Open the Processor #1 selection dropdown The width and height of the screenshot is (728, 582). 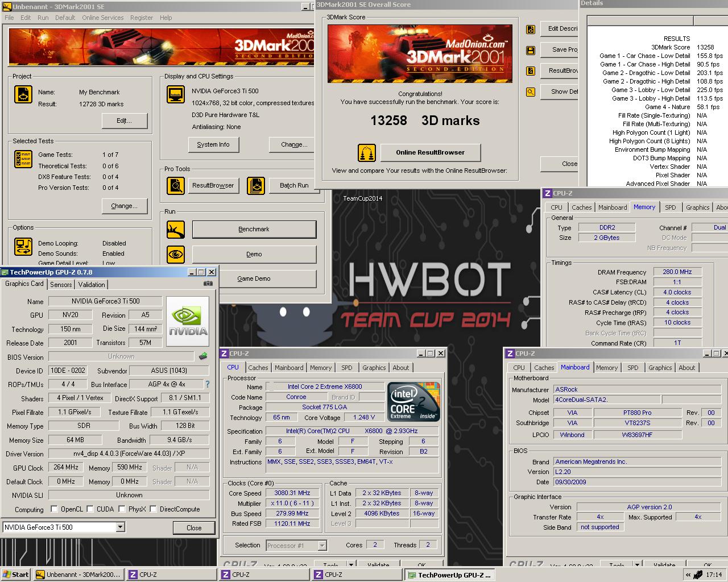point(322,546)
